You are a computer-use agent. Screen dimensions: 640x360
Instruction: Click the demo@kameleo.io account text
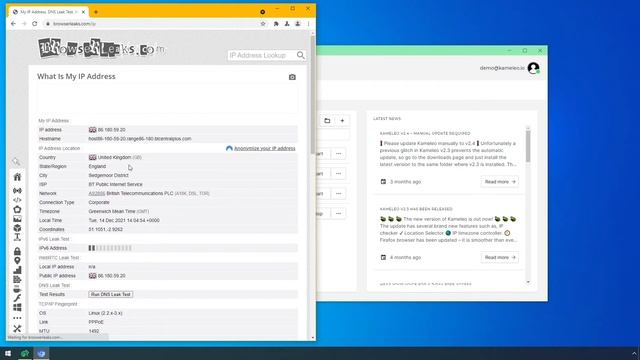coord(502,68)
